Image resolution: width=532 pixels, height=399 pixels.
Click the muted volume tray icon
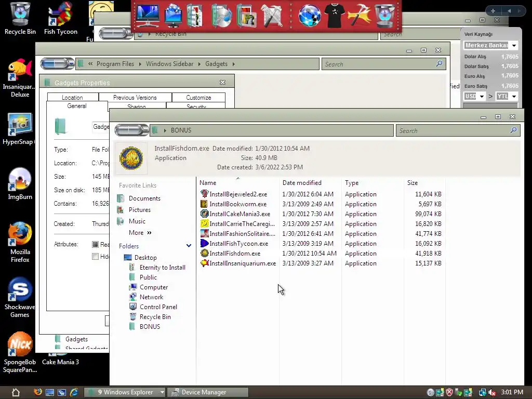click(x=492, y=392)
